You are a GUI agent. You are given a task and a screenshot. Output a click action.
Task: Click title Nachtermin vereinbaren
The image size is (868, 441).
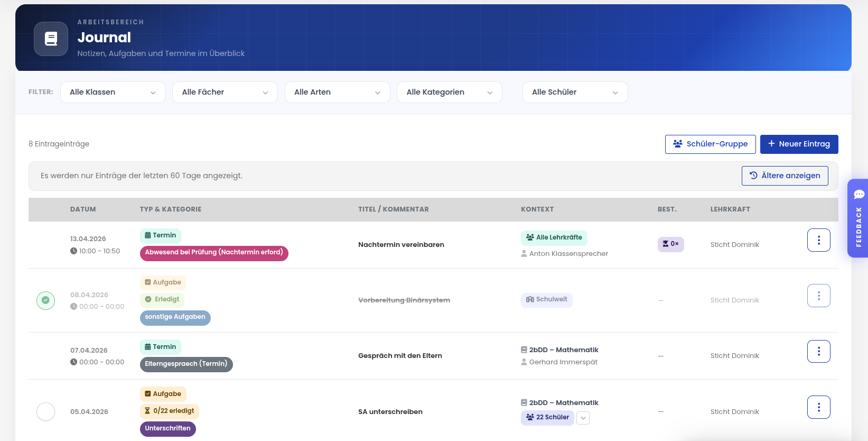(x=401, y=244)
